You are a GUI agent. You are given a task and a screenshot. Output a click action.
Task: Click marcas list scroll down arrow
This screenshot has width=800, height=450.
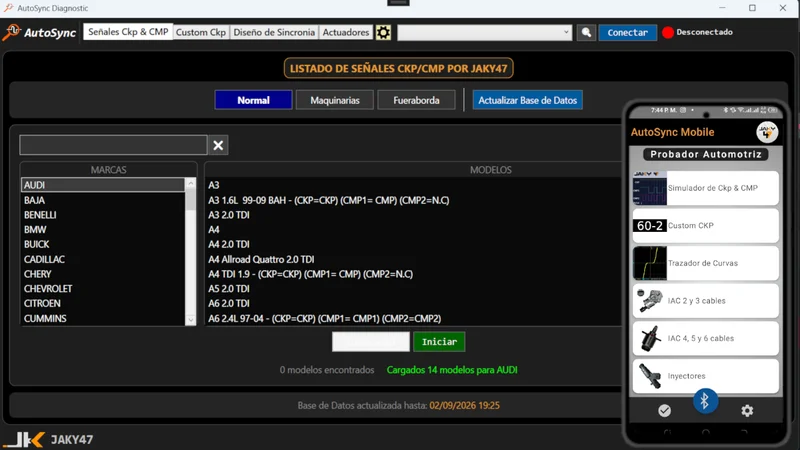pyautogui.click(x=191, y=320)
